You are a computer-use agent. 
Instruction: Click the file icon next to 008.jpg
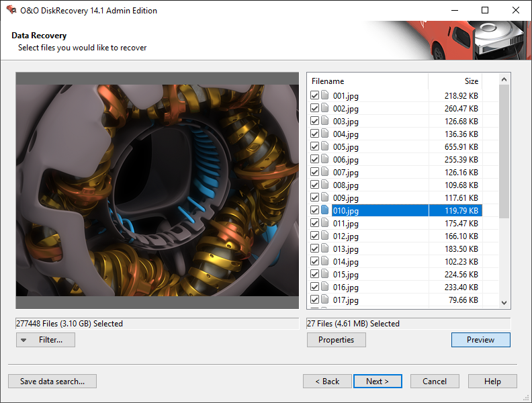pyautogui.click(x=326, y=185)
